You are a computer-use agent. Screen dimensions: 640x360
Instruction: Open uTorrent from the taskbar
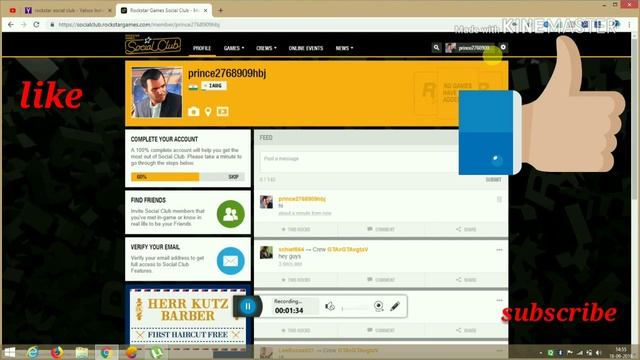coord(157,352)
